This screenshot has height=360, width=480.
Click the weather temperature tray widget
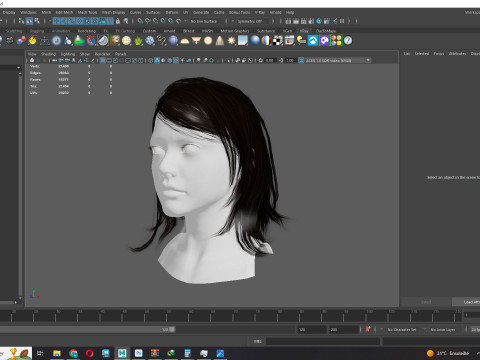[448, 353]
